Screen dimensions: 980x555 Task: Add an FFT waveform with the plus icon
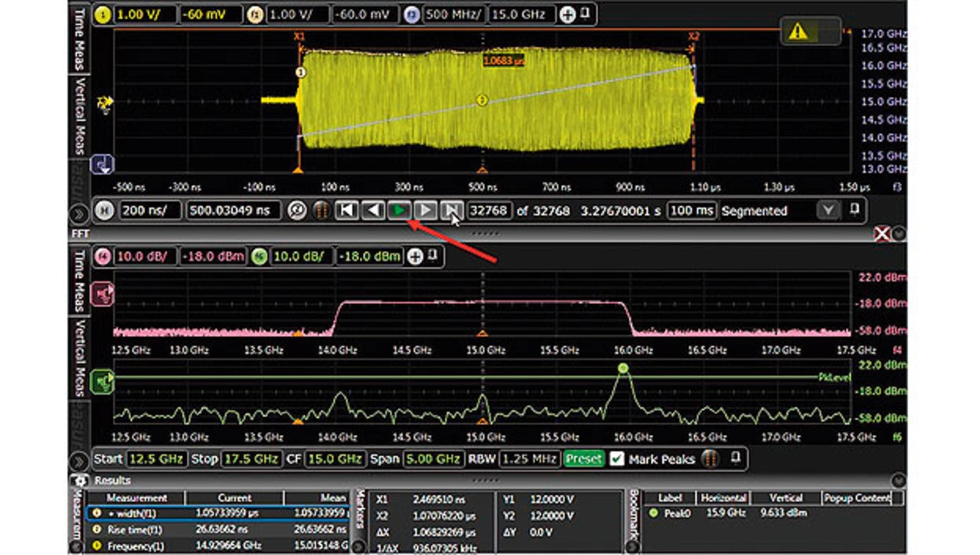[x=415, y=256]
